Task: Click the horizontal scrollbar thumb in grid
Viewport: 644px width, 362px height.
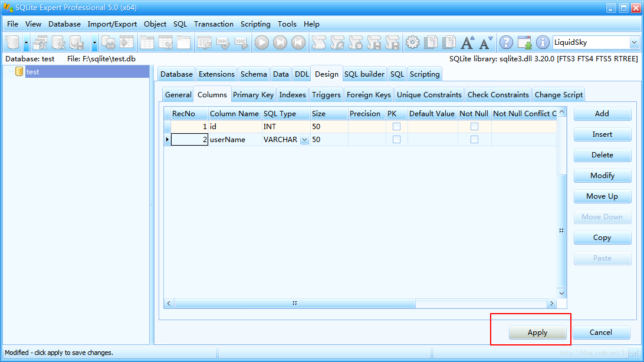Action: 295,303
